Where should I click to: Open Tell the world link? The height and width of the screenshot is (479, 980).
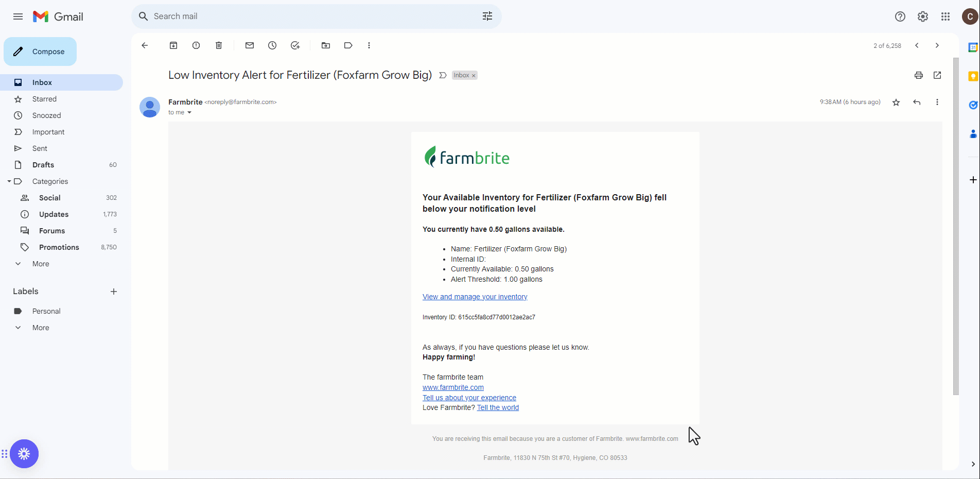pyautogui.click(x=498, y=407)
